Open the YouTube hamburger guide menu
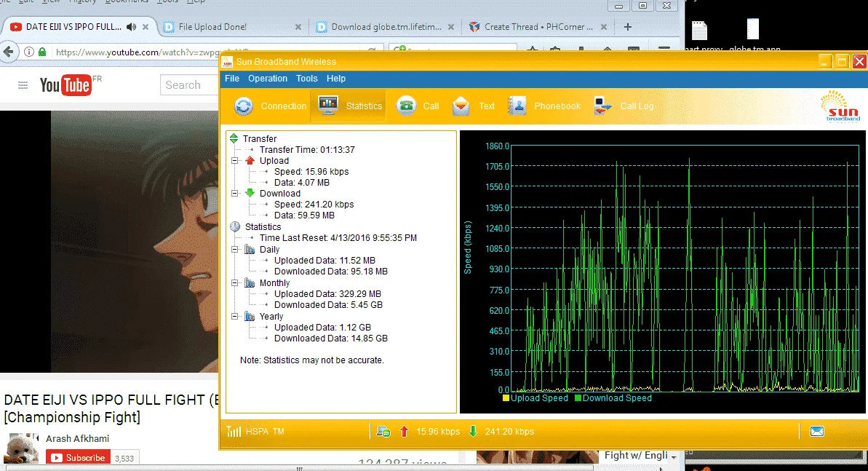868x471 pixels. coord(23,85)
